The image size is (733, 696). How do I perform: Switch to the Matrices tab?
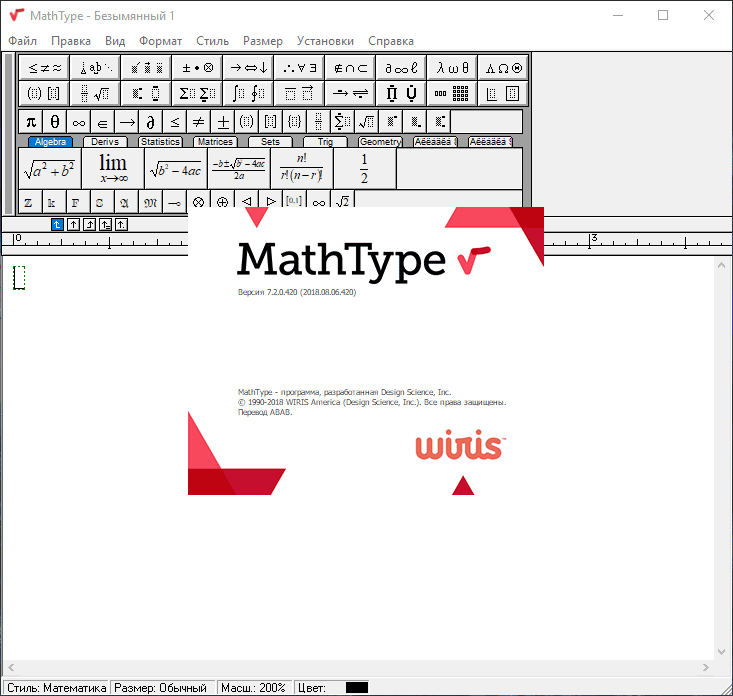pyautogui.click(x=215, y=142)
